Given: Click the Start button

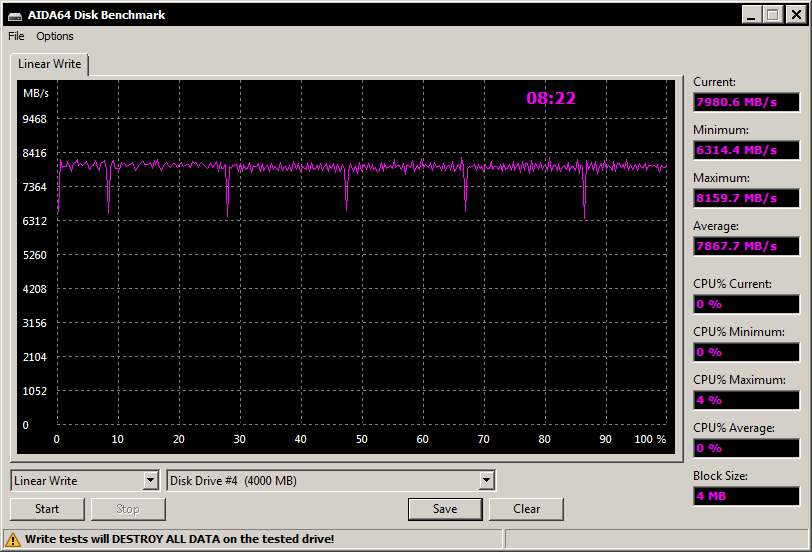Looking at the screenshot, I should coord(47,509).
